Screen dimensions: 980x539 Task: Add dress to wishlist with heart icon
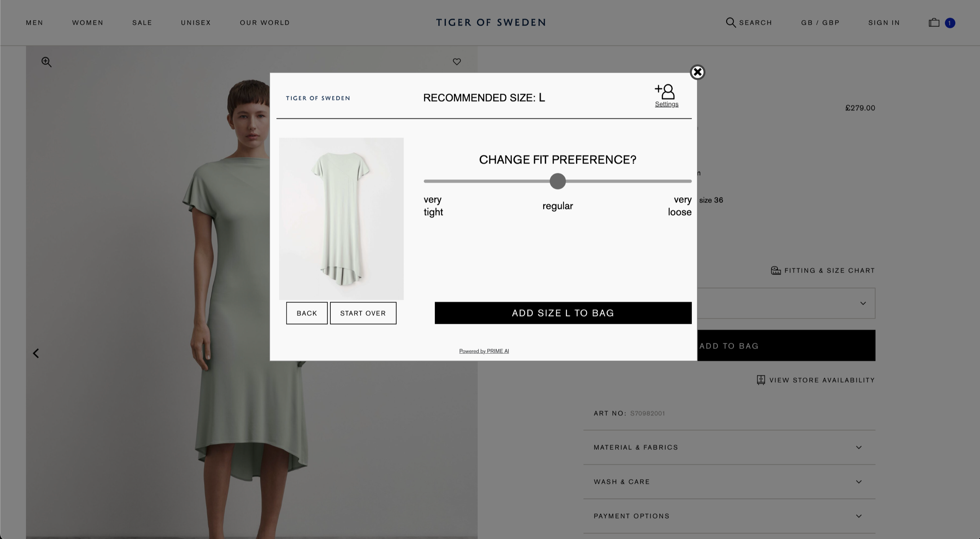click(x=457, y=62)
